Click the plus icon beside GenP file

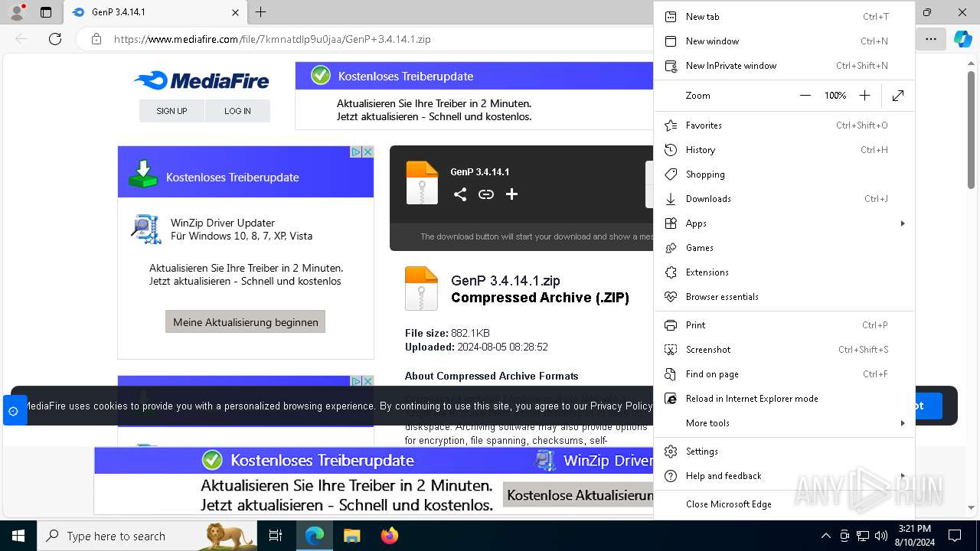pyautogui.click(x=512, y=194)
